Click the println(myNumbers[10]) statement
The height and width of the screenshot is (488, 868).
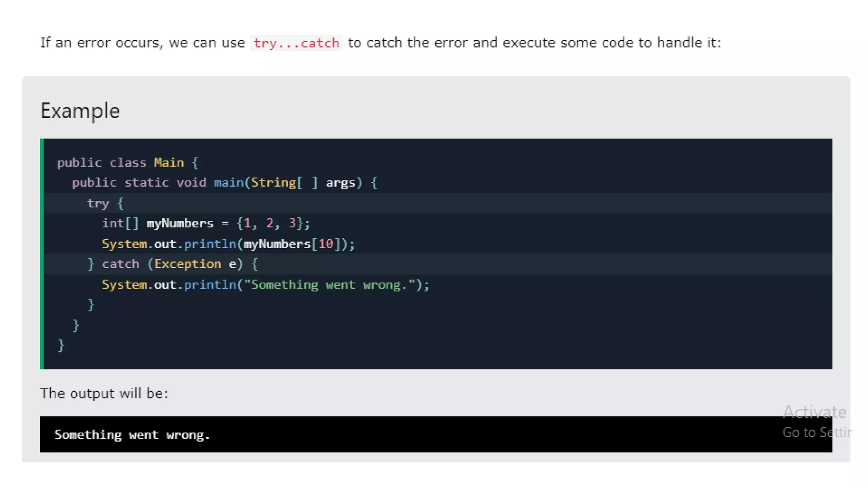click(x=228, y=244)
